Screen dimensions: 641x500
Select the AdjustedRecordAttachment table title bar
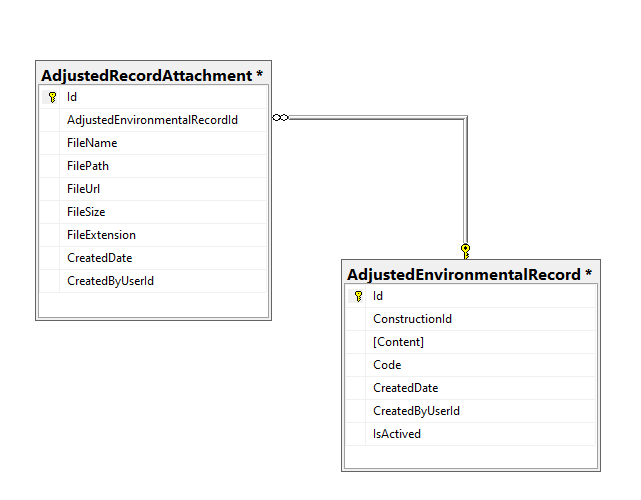tap(152, 75)
